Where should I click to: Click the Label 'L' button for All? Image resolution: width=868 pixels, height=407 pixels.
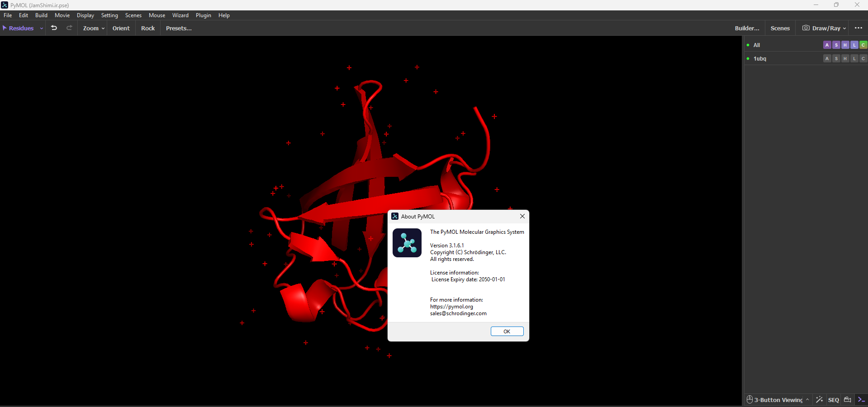pyautogui.click(x=854, y=45)
